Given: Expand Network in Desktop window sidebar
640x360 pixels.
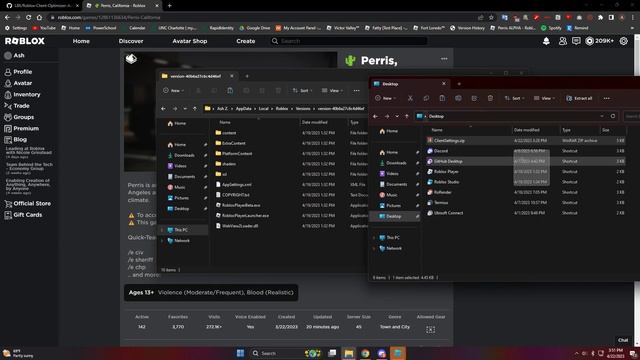Looking at the screenshot, I should click(x=374, y=248).
